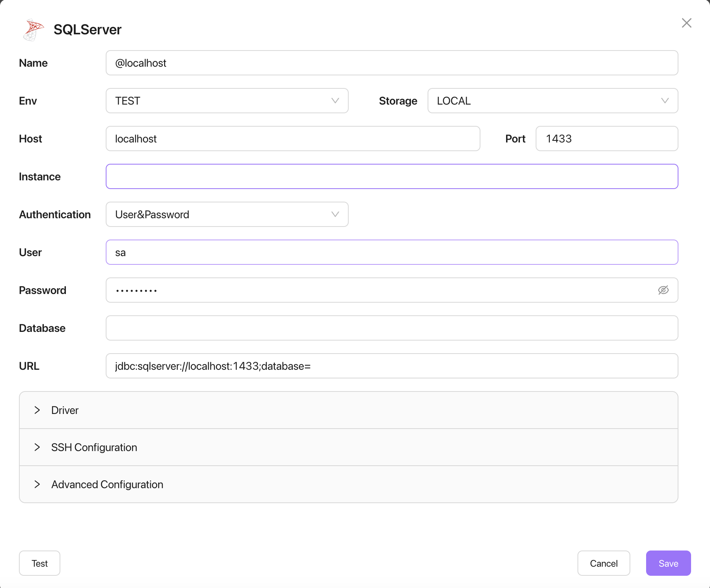
Task: Save the SQLServer connection
Action: point(668,563)
